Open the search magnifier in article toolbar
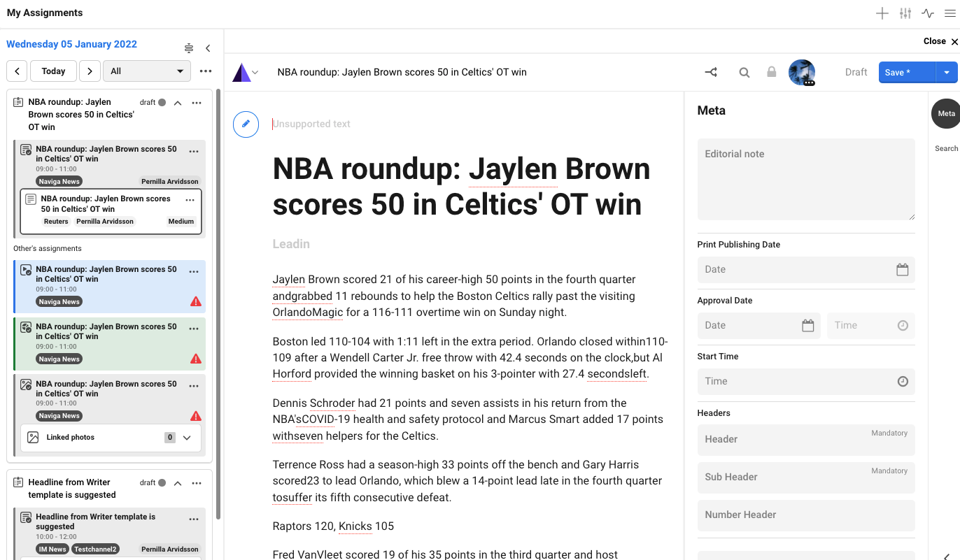The height and width of the screenshot is (560, 960). [x=744, y=72]
